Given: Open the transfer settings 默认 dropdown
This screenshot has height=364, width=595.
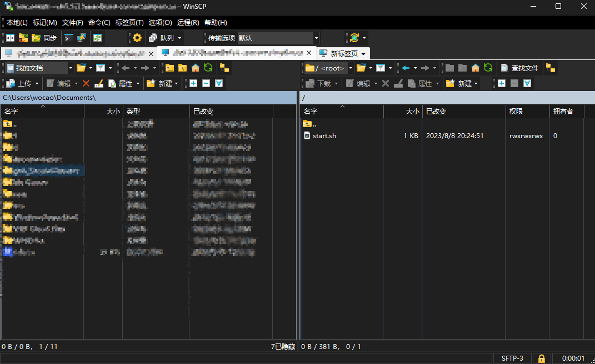Looking at the screenshot, I should [316, 38].
